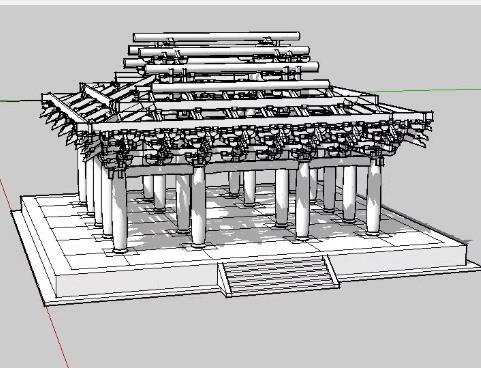Select the topmost ridge purlin of roof

point(217,37)
